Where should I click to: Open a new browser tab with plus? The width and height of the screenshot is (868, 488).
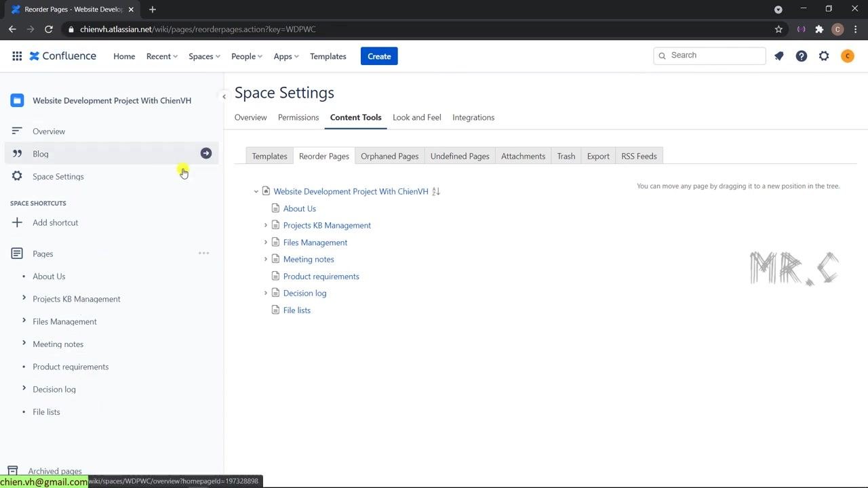pyautogui.click(x=153, y=9)
